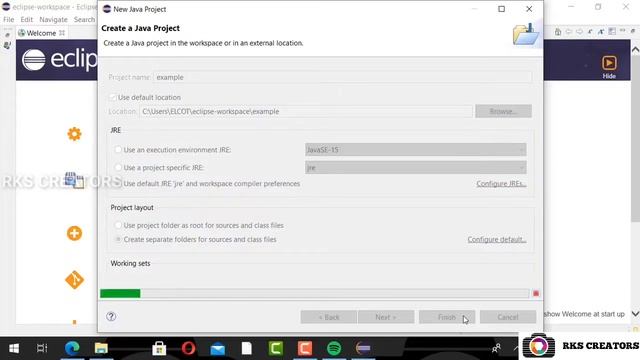Launch Opera browser from taskbar
This screenshot has height=360, width=640.
point(189,348)
